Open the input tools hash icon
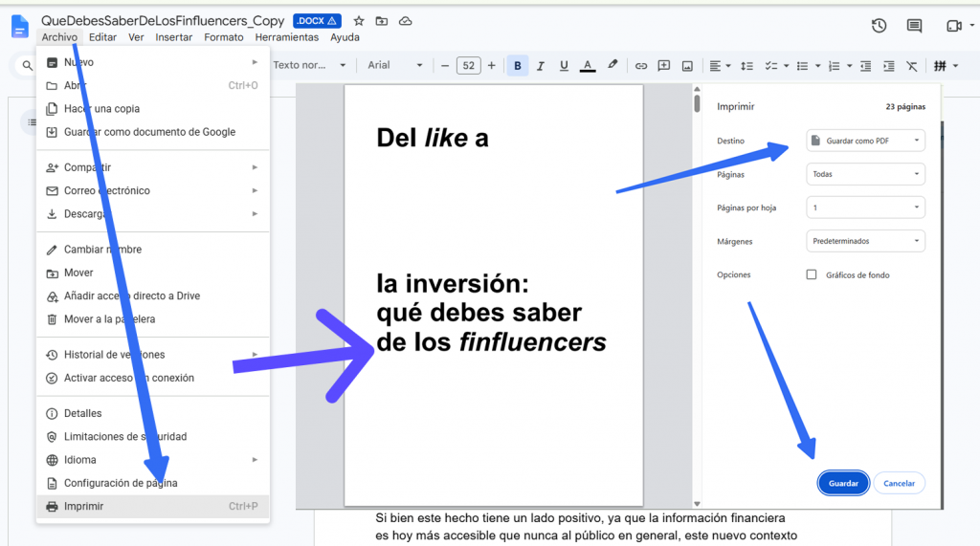 coord(940,66)
